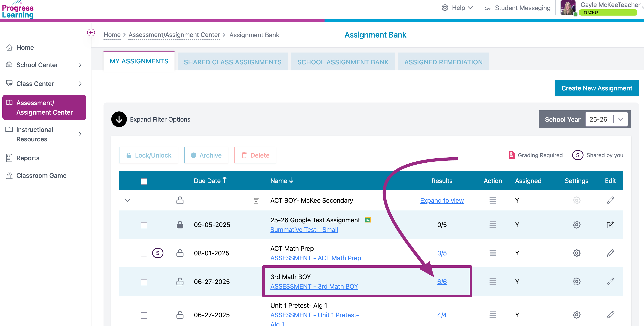Open settings gear for Google Test Assignment
Viewport: 644px width, 326px height.
click(x=576, y=225)
